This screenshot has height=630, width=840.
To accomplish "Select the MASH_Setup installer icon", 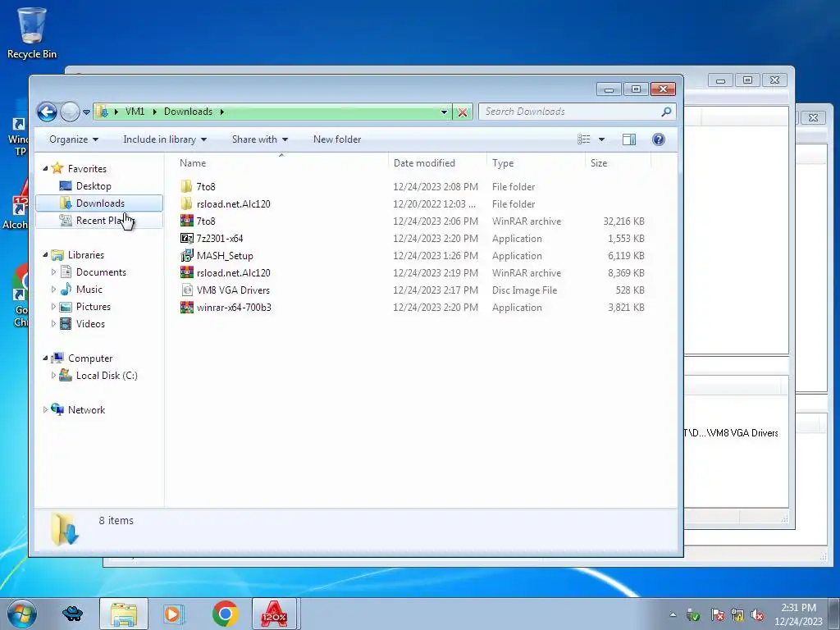I will pos(186,256).
